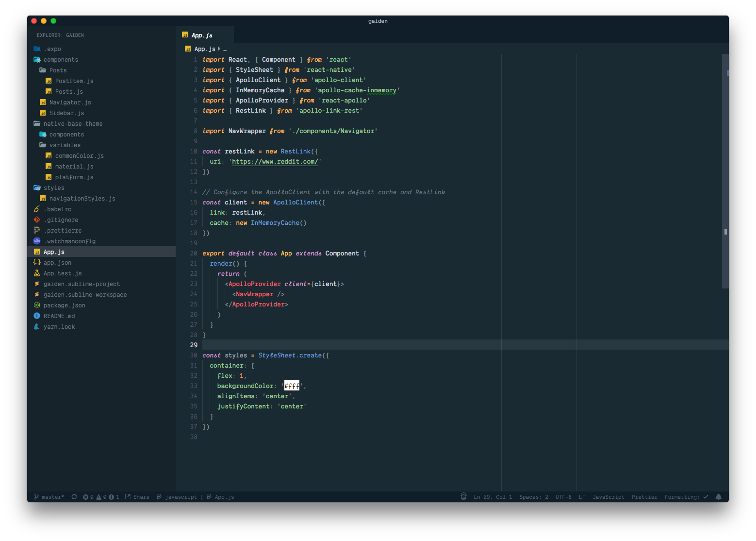The height and width of the screenshot is (541, 756).
Task: Click the git sync icon next to master*
Action: 74,497
